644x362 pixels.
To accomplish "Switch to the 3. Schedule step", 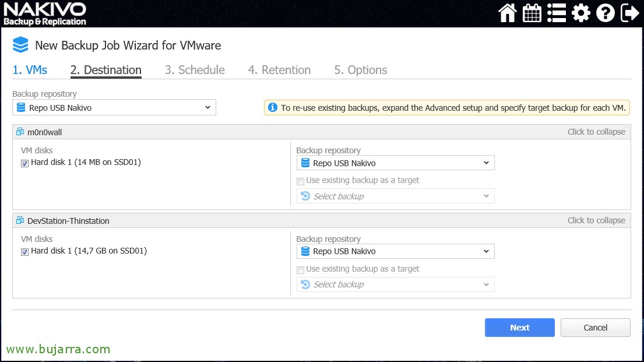I will click(x=195, y=70).
